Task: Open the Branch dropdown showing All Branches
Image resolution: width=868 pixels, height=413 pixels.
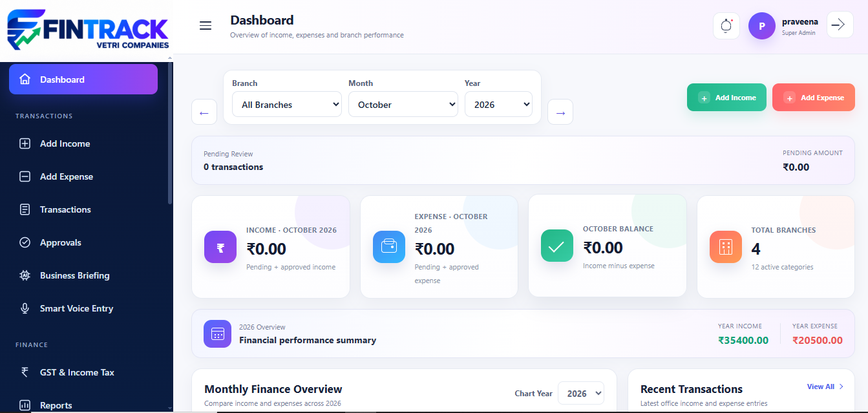Action: click(x=287, y=104)
